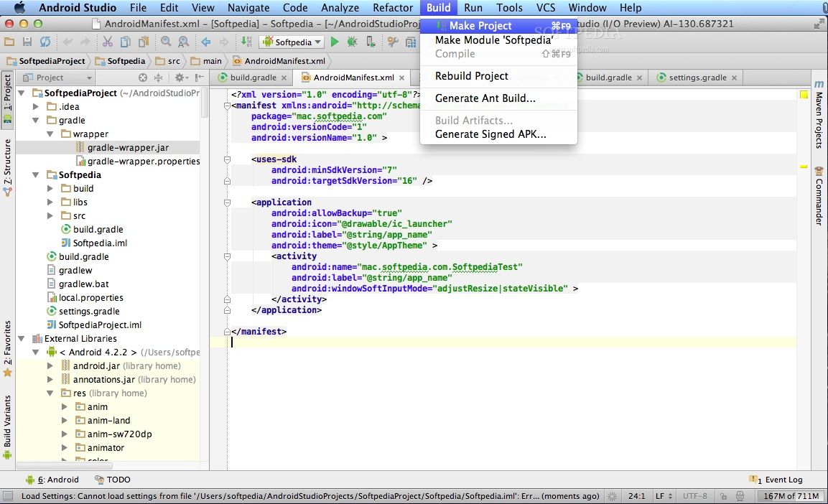Click the main breadcrumb

(207, 61)
